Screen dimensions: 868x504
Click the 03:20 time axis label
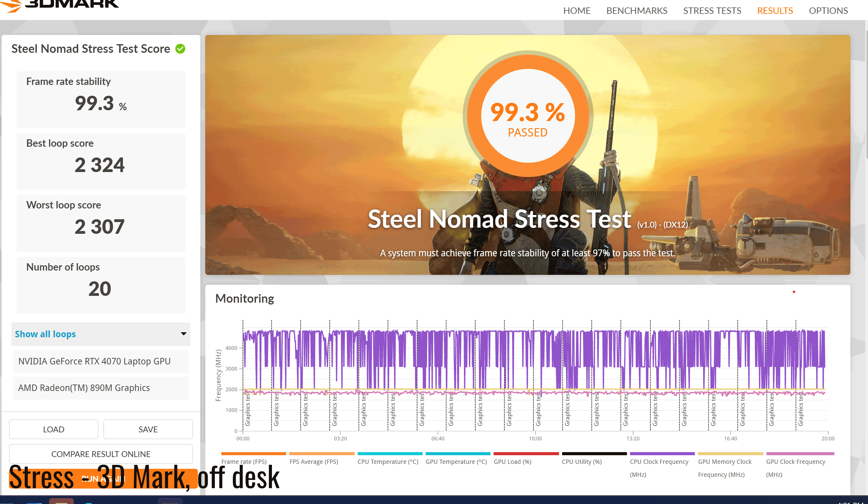point(340,439)
